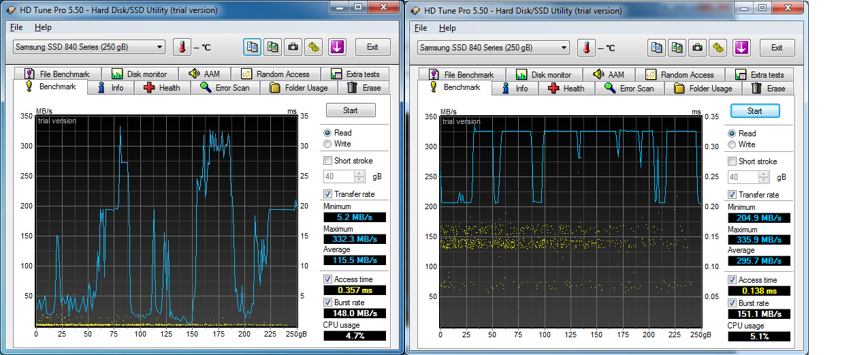Open the options tools icon in right window

pos(718,48)
